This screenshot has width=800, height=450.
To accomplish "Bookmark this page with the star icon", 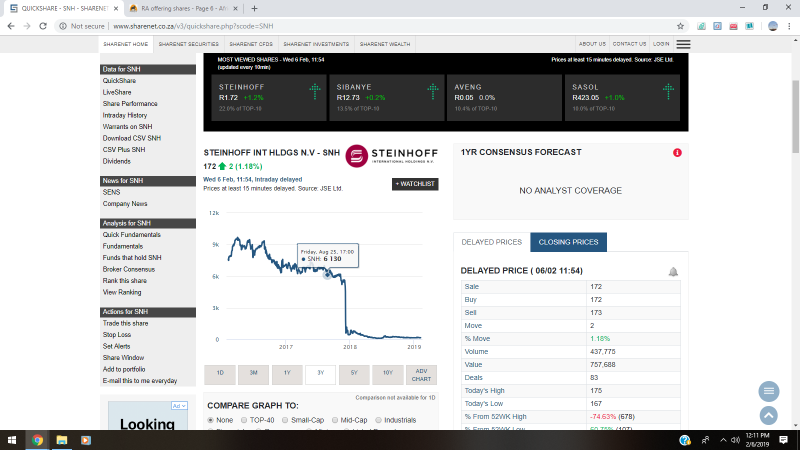I will 680,26.
